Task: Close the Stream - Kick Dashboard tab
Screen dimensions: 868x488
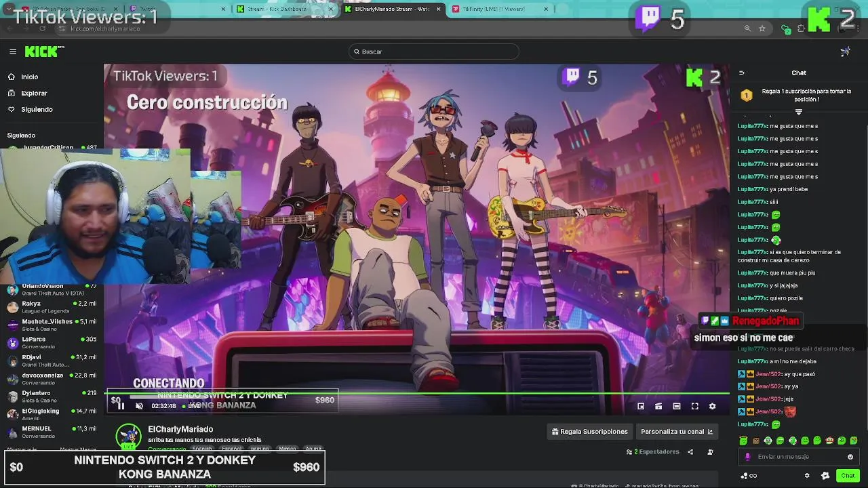Action: point(332,9)
